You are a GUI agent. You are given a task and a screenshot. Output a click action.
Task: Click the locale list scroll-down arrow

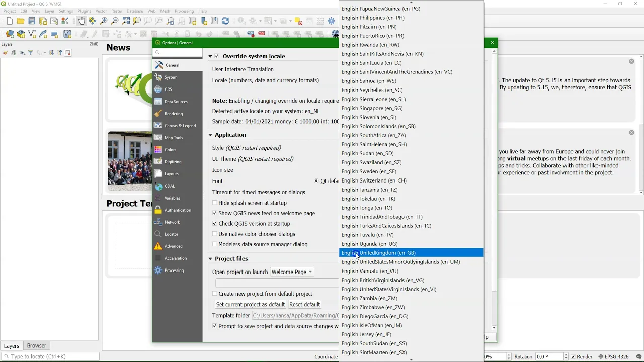pos(412,360)
